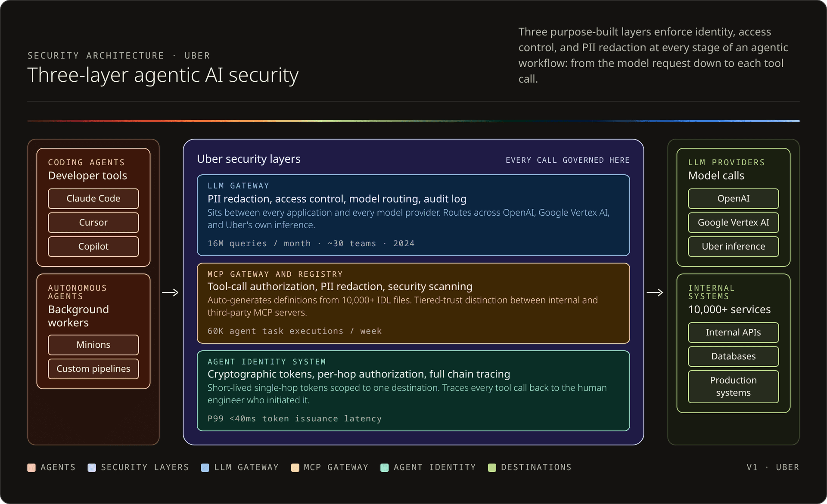
Task: Click the 'SECURITY ARCHITECTURE · UBER' overline
Action: coord(119,56)
